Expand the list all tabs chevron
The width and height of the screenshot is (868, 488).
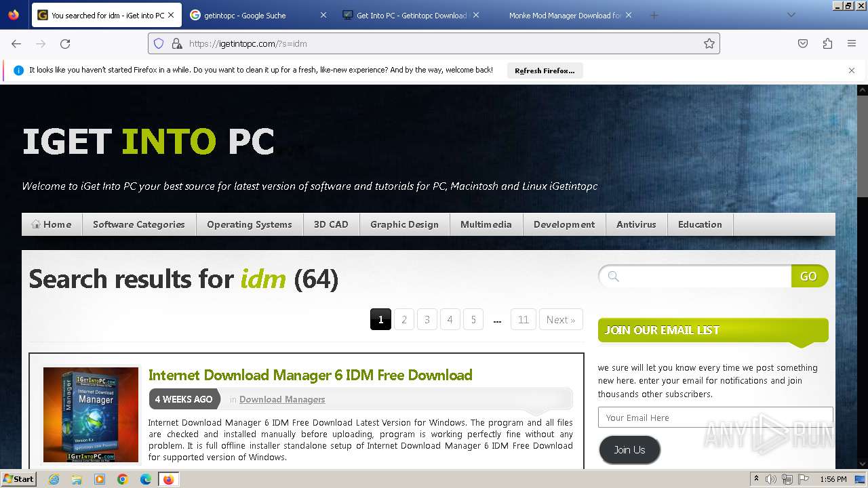791,15
